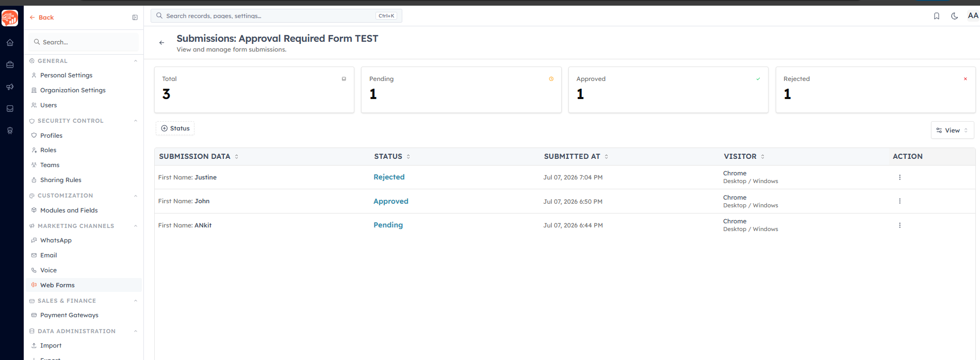Open the View options dropdown
The image size is (980, 360).
(952, 130)
